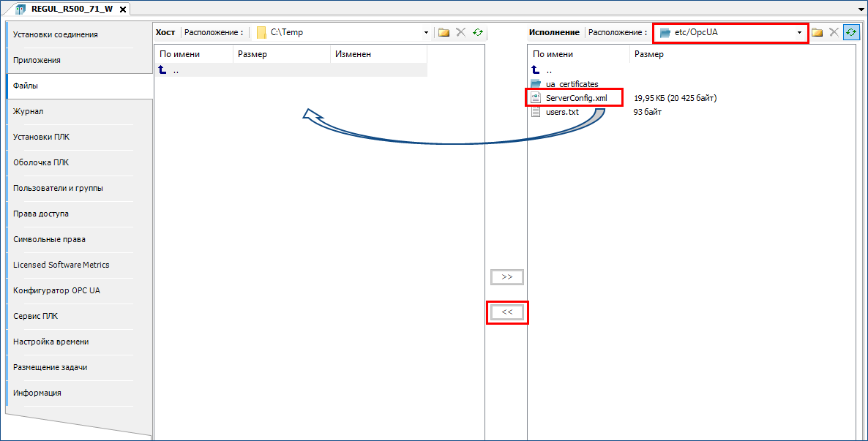Open the C:\Temp location dropdown
Image resolution: width=868 pixels, height=441 pixels.
click(427, 33)
